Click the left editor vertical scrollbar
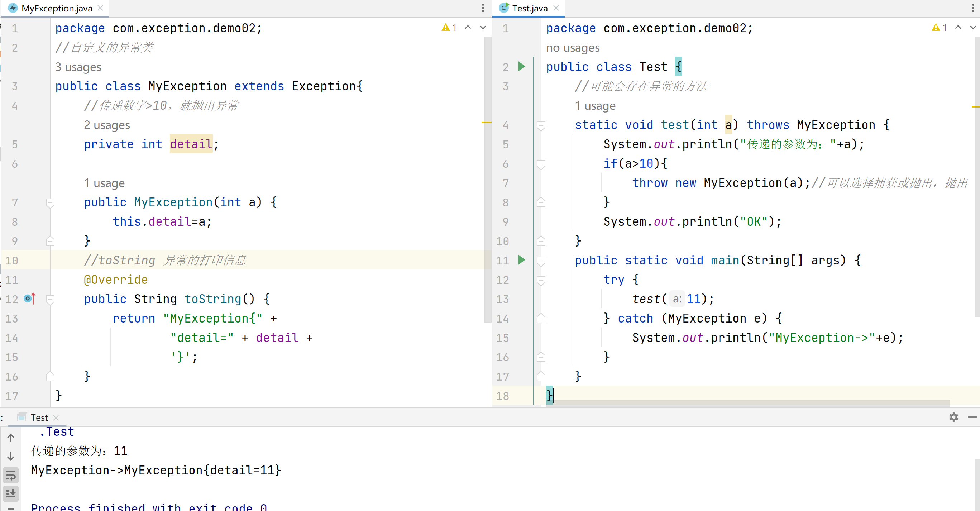980x511 pixels. point(487,179)
